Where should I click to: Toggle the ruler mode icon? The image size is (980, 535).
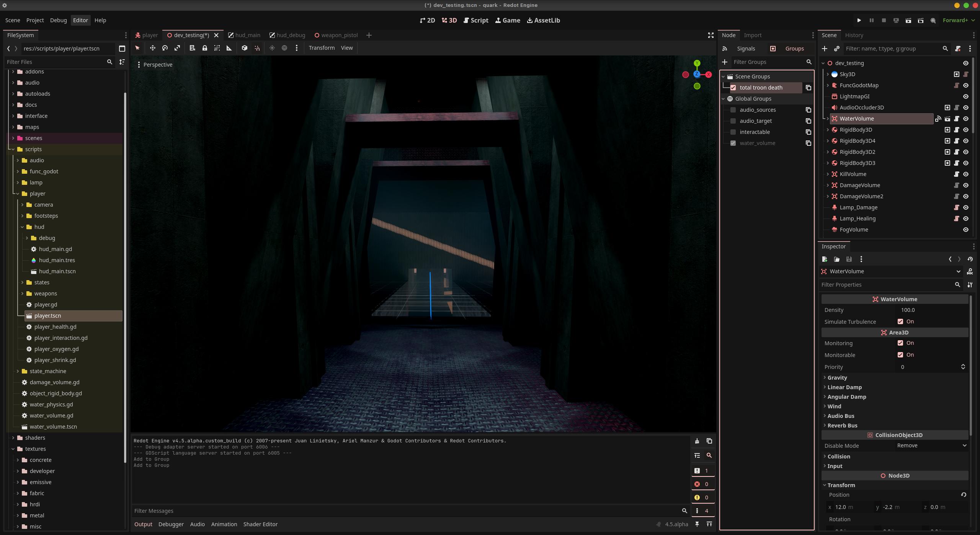229,48
